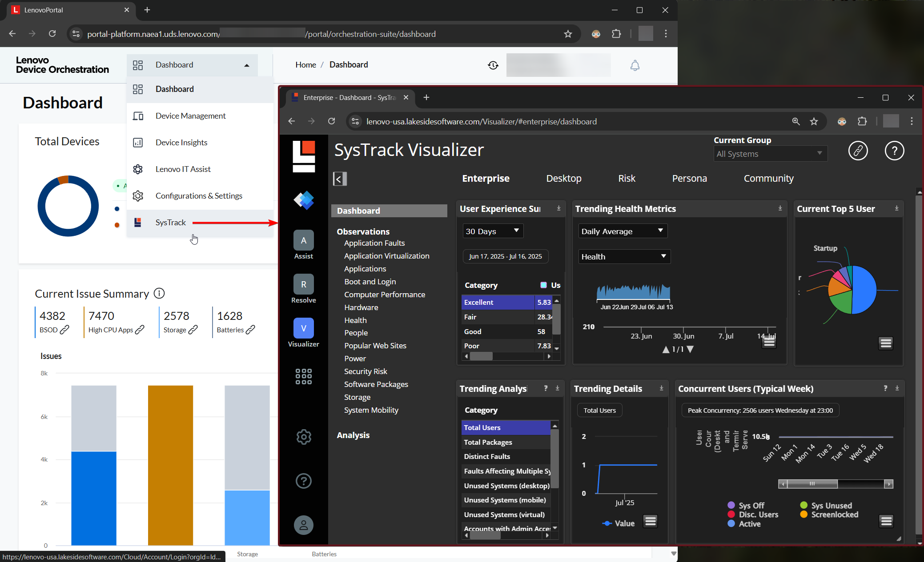Open chart menu in Trending Details panel

coord(651,521)
